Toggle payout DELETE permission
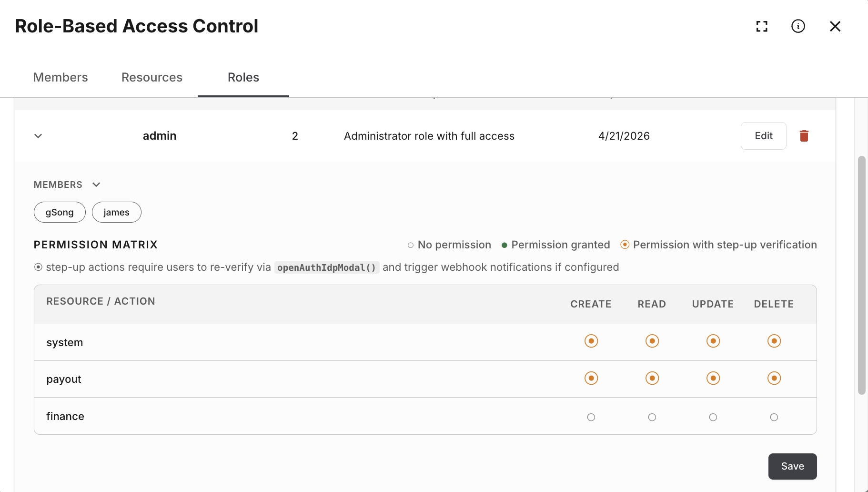Screen dimensions: 868x492 (x=774, y=379)
